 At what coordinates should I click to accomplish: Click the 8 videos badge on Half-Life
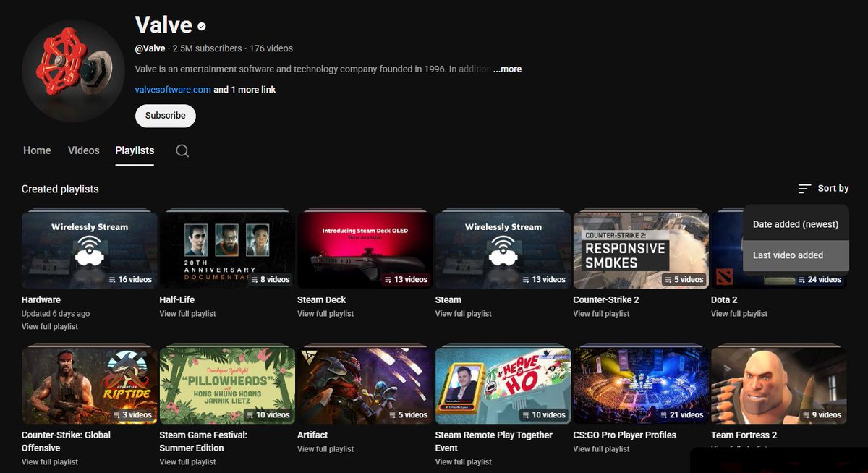271,279
